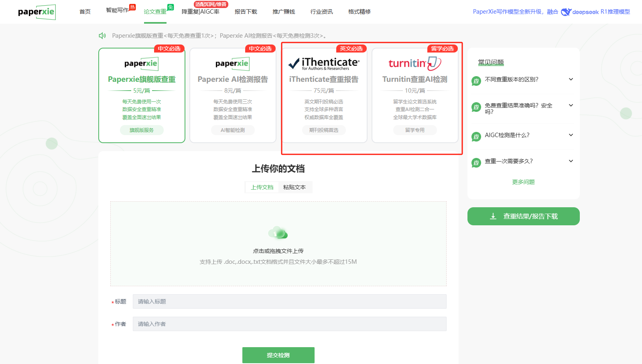Click the deepseek whale logo

pyautogui.click(x=566, y=12)
